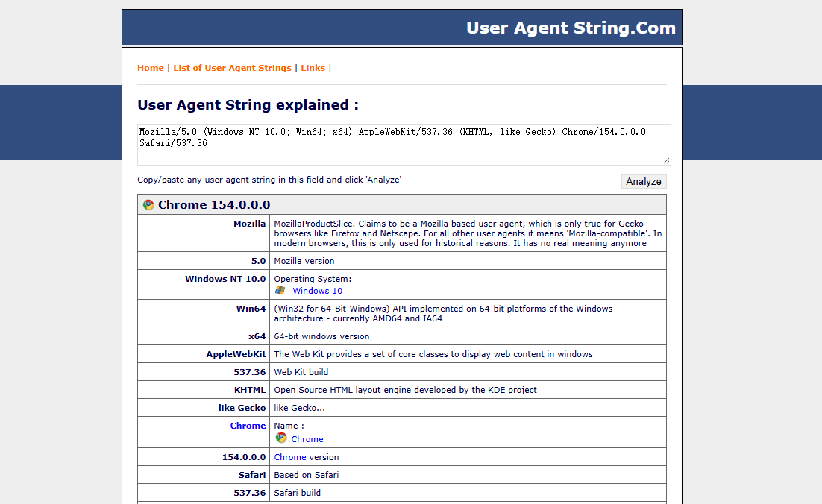
Task: Click the Chrome icon in the Name row
Action: click(x=281, y=438)
